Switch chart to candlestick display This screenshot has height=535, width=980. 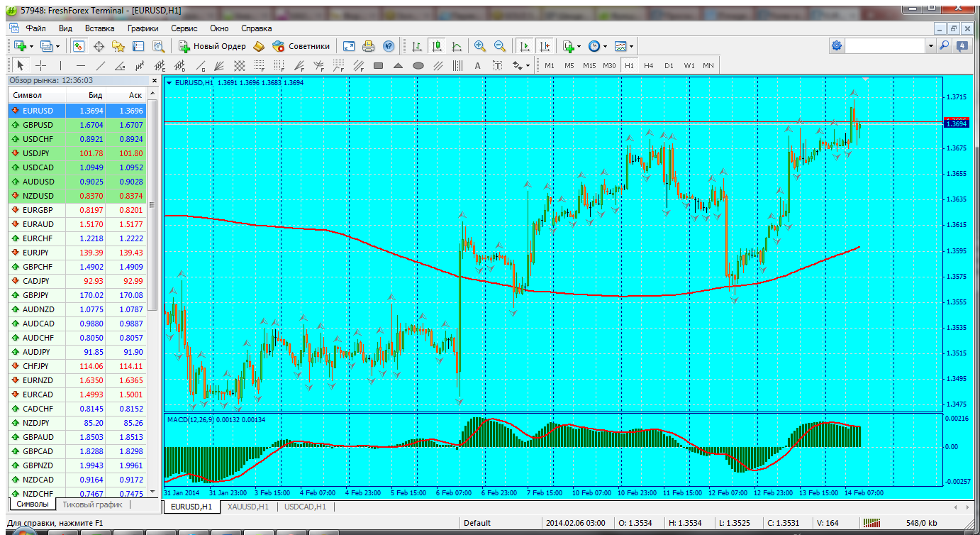tap(437, 46)
